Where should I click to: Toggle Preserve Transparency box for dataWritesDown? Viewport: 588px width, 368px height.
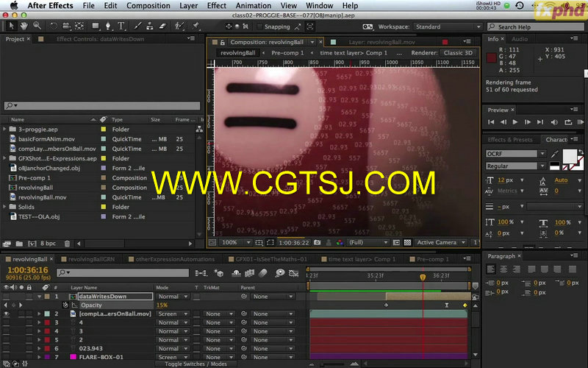pyautogui.click(x=196, y=297)
